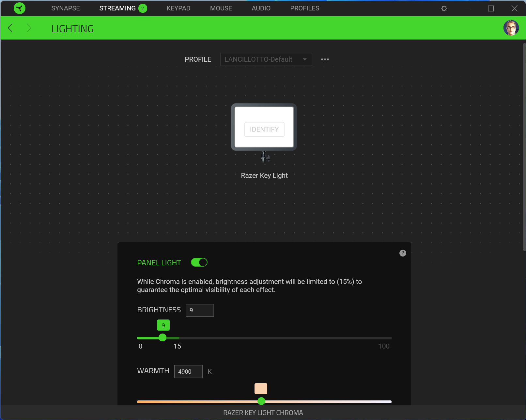Viewport: 526px width, 420px height.
Task: Click the PANEL LIGHT label
Action: click(x=159, y=263)
